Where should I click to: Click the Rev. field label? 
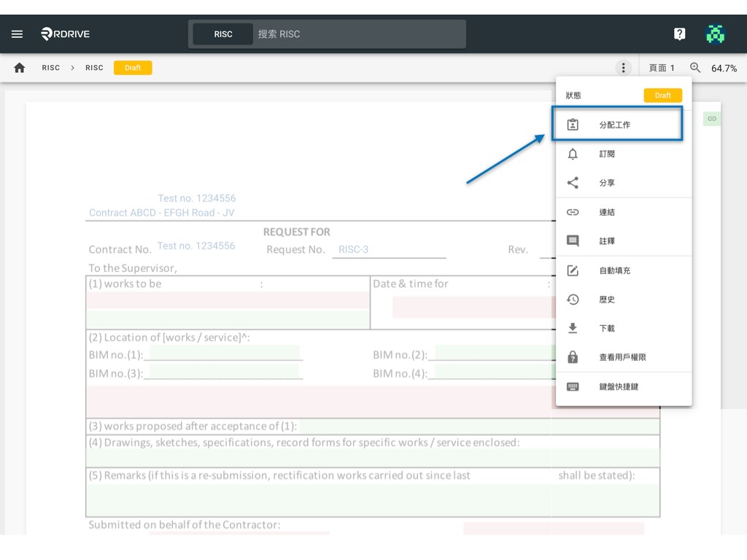(518, 249)
